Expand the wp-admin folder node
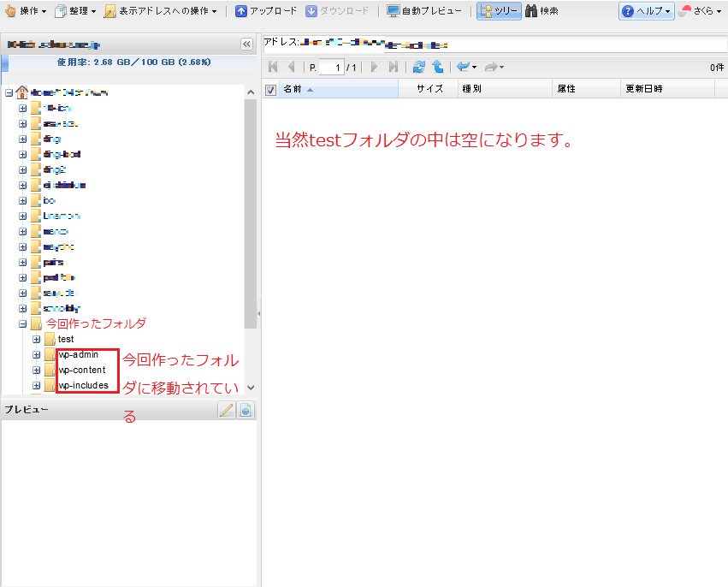Screen dimensions: 728x587 pyautogui.click(x=36, y=355)
